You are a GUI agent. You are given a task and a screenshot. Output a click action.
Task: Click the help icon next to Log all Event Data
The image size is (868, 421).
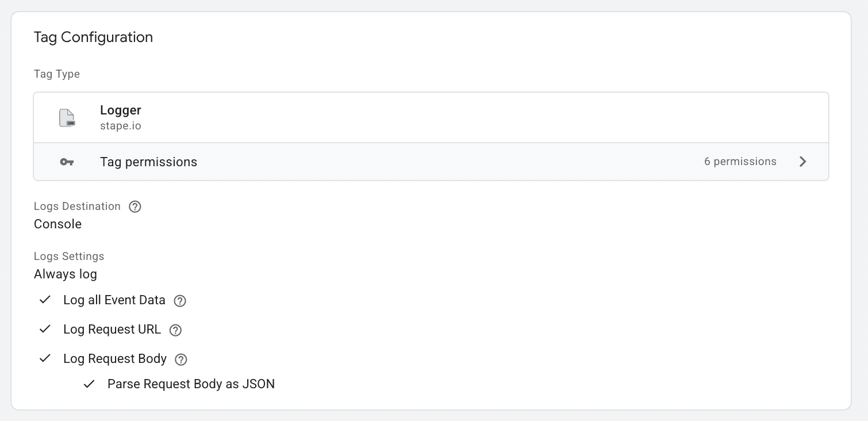(x=179, y=300)
